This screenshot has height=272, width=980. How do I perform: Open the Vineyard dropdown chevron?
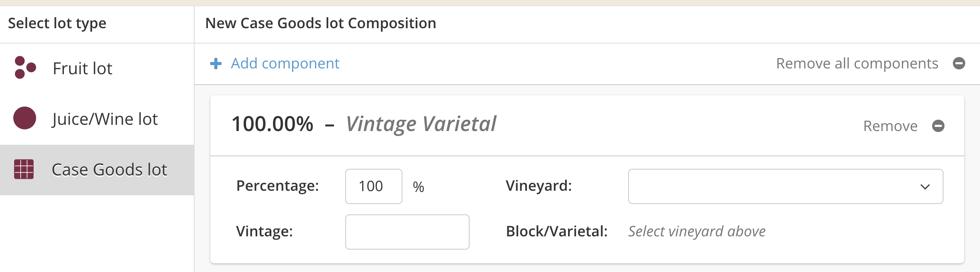(925, 187)
